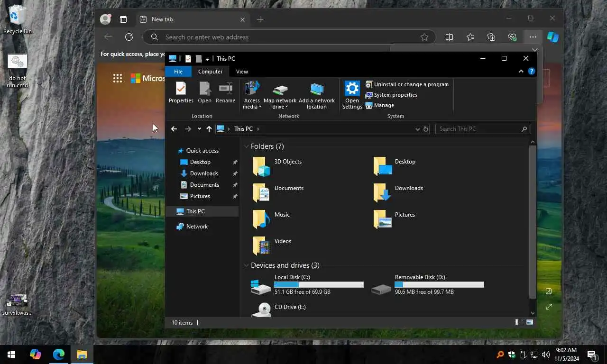Click File Explorer icon in taskbar

(82, 355)
